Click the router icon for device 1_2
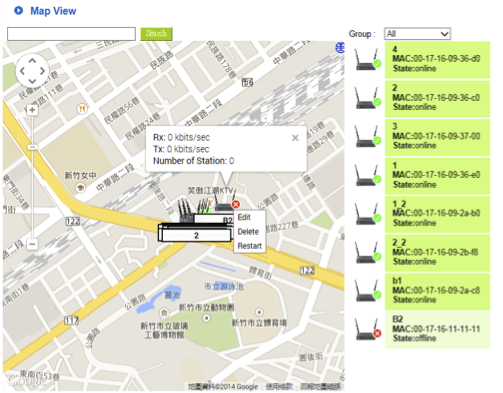This screenshot has width=503, height=393. tap(368, 214)
